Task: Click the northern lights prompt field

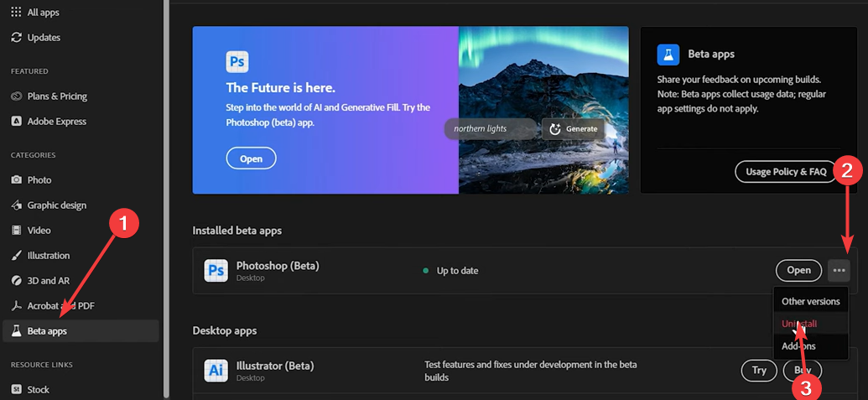Action: point(491,129)
